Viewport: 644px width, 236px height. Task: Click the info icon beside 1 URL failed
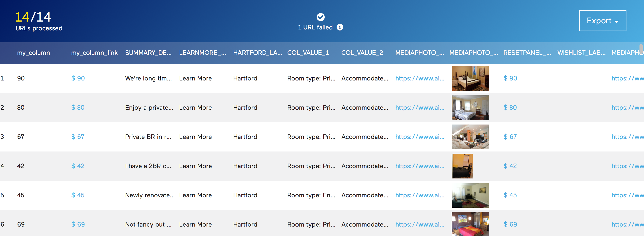click(340, 27)
